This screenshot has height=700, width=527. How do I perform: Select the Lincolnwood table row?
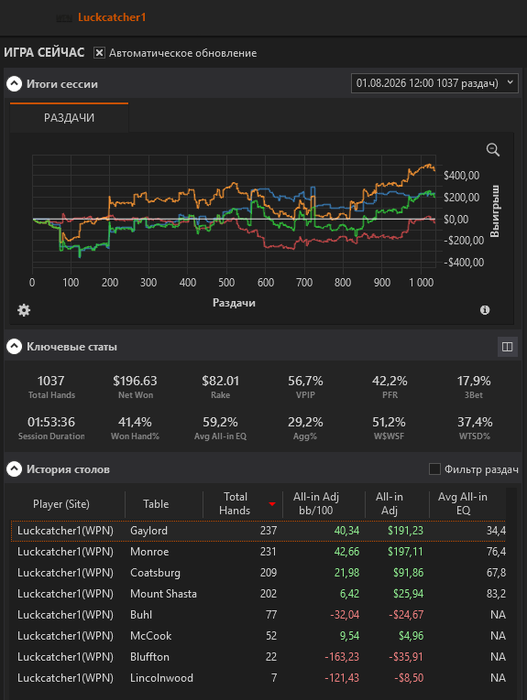click(258, 678)
